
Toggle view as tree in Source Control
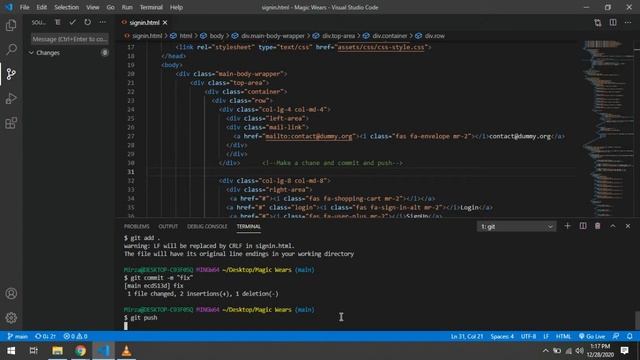pyautogui.click(x=58, y=22)
